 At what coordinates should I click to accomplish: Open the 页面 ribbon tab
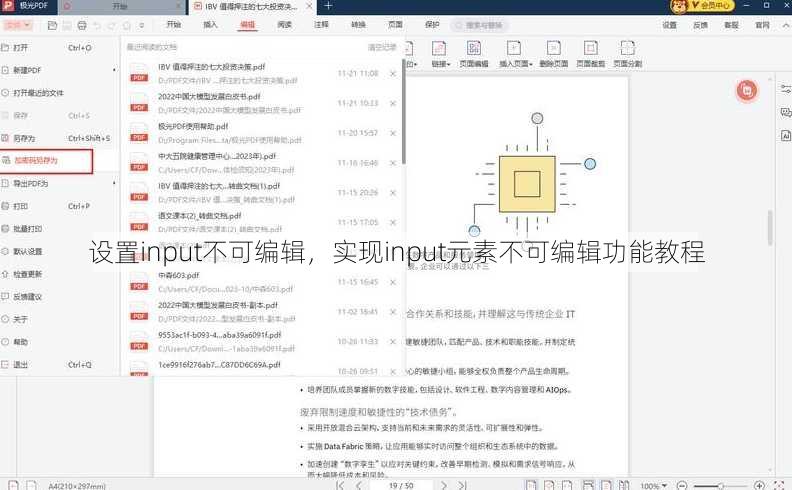395,25
